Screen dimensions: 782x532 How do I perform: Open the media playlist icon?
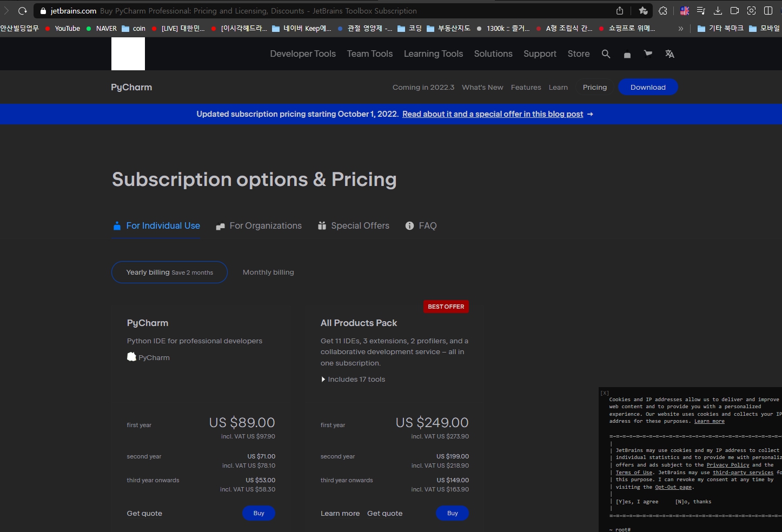tap(701, 11)
